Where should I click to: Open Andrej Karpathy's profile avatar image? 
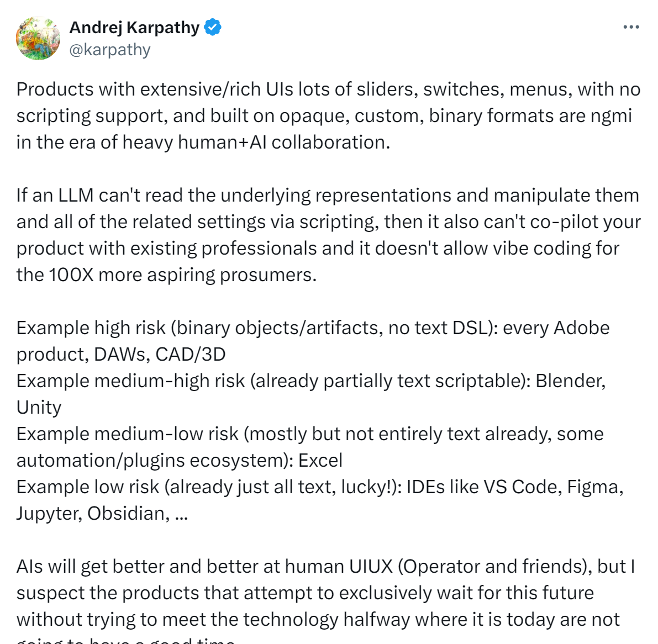point(38,38)
